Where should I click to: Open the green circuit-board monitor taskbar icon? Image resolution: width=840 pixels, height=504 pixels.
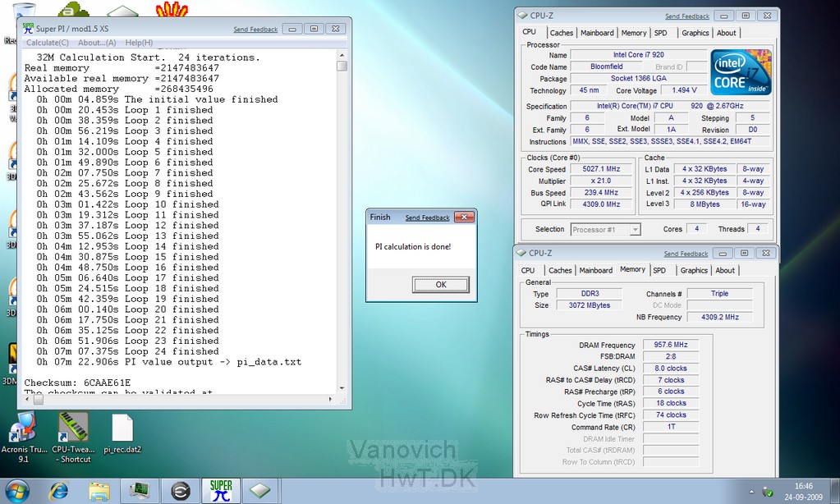140,491
